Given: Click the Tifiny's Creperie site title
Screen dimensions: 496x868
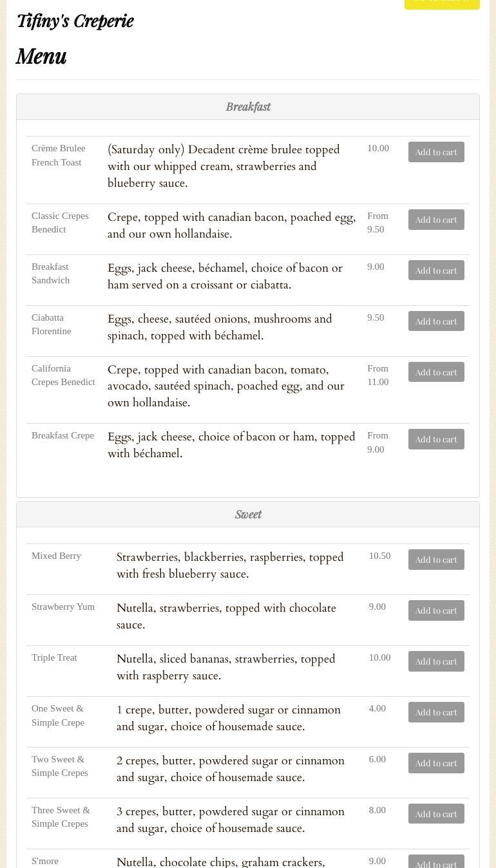Looking at the screenshot, I should coord(75,21).
